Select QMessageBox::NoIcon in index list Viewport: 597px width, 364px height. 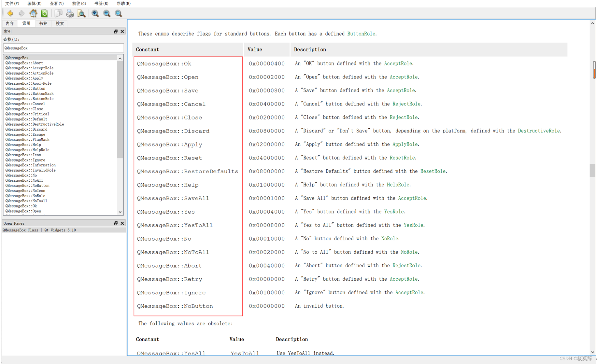tap(25, 190)
